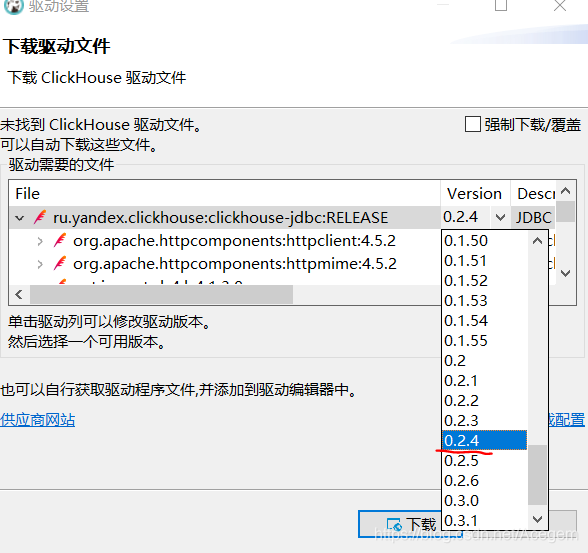The width and height of the screenshot is (588, 553).
Task: Select version 0.2 in the dropdown list
Action: (x=484, y=361)
